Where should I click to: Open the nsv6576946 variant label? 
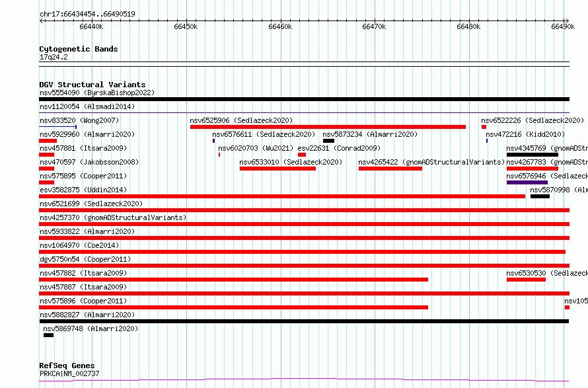(x=547, y=176)
